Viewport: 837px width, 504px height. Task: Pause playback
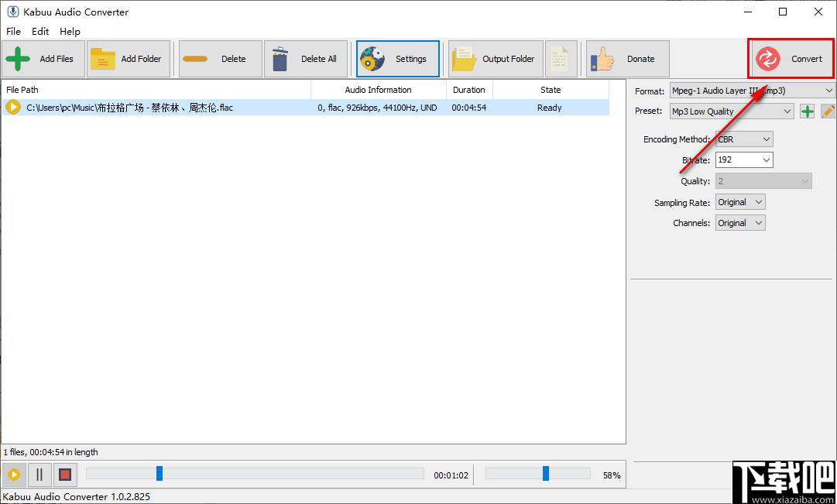tap(39, 475)
